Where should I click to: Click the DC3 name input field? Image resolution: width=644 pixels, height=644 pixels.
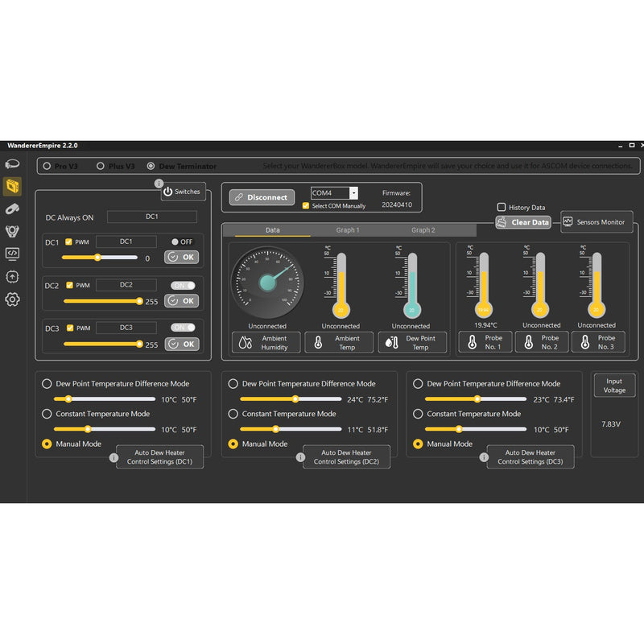click(126, 328)
